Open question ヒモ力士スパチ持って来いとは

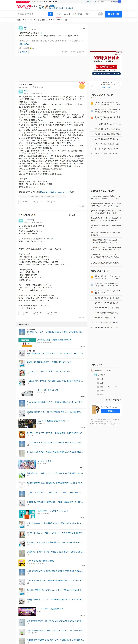pyautogui.click(x=105, y=263)
